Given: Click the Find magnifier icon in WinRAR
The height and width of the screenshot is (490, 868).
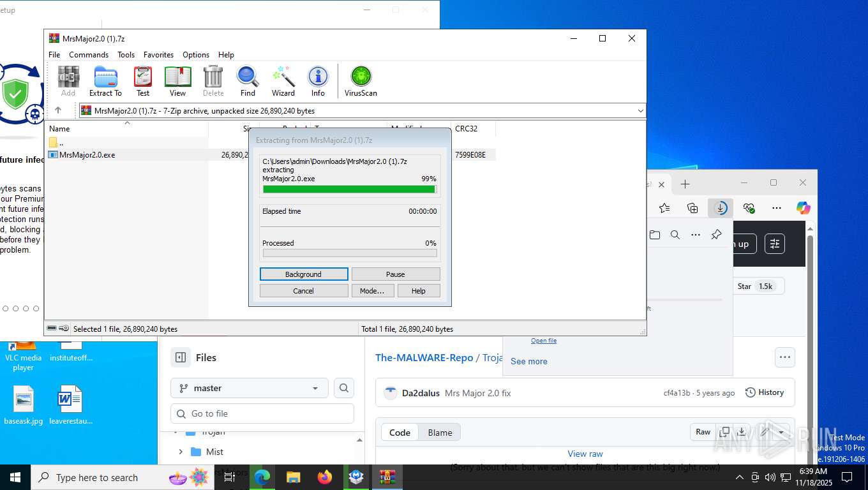Looking at the screenshot, I should 248,81.
